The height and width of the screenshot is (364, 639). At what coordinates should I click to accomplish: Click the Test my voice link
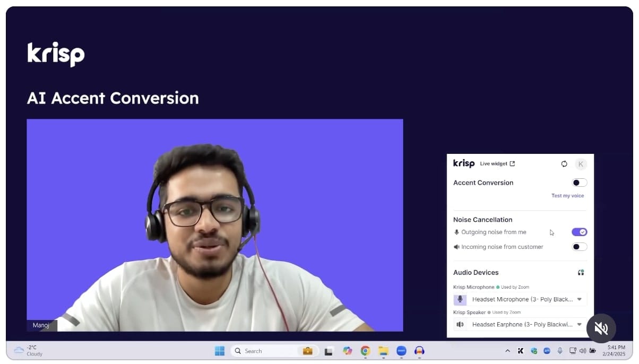tap(567, 196)
